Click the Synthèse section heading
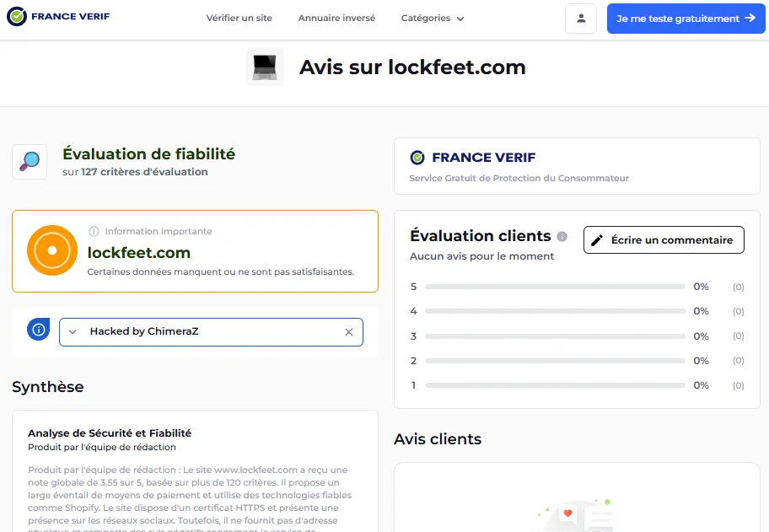The height and width of the screenshot is (532, 769). coord(47,387)
